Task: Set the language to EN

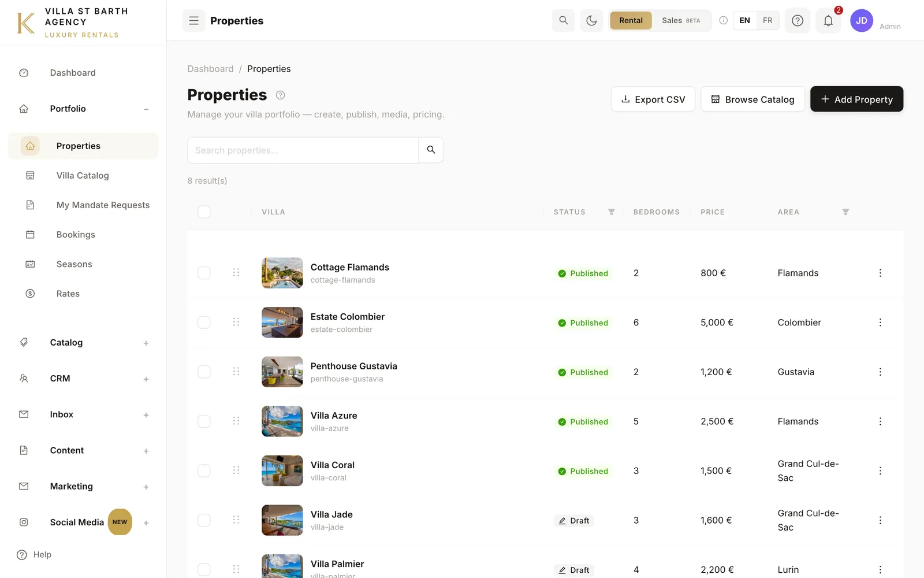Action: coord(745,20)
